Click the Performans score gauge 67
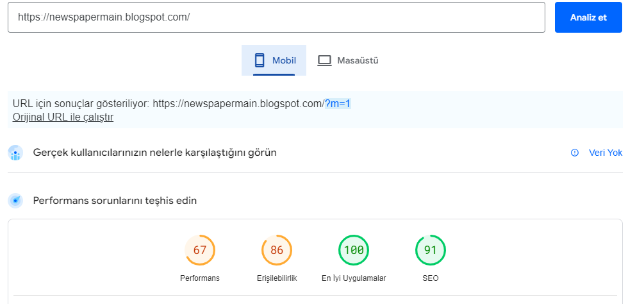The image size is (644, 304). [x=200, y=250]
